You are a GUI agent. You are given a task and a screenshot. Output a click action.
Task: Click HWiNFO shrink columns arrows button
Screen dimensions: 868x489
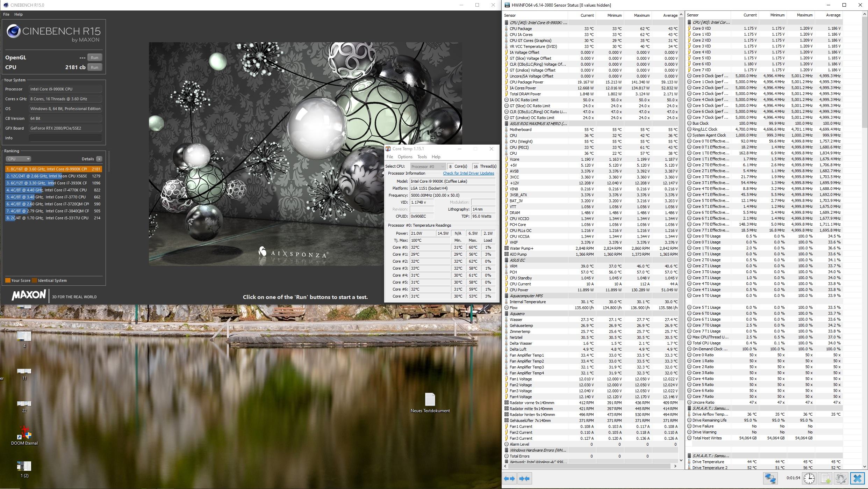click(525, 479)
